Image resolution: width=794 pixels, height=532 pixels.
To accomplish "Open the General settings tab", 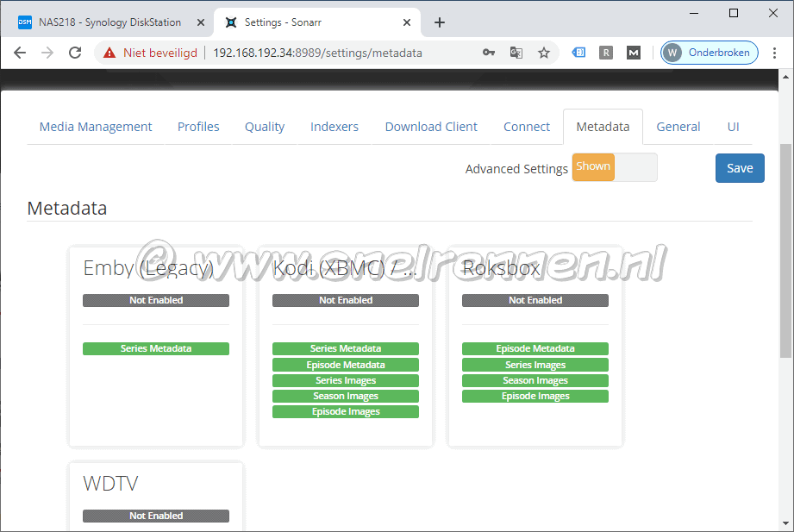I will tap(678, 127).
